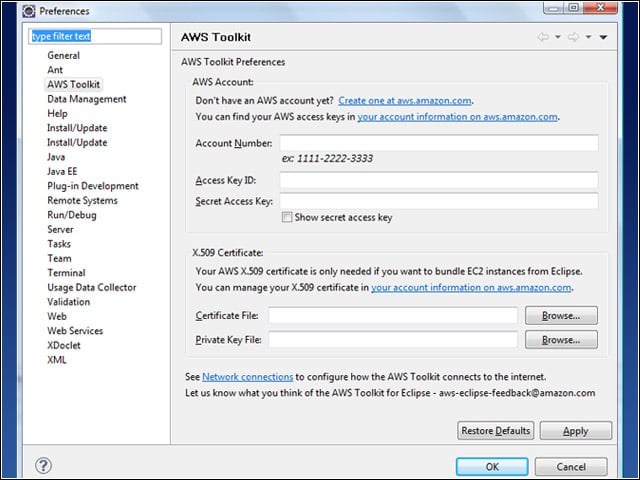Open the back history dropdown arrow
The width and height of the screenshot is (640, 480).
pyautogui.click(x=558, y=37)
